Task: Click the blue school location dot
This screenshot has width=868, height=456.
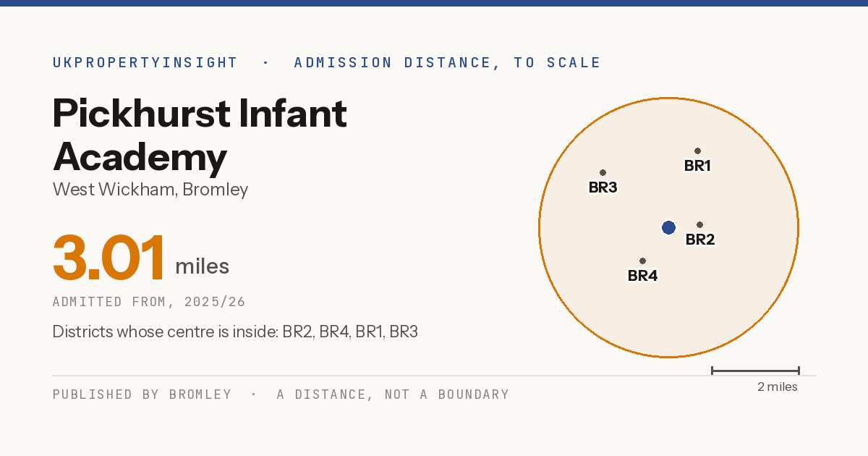Action: click(668, 228)
